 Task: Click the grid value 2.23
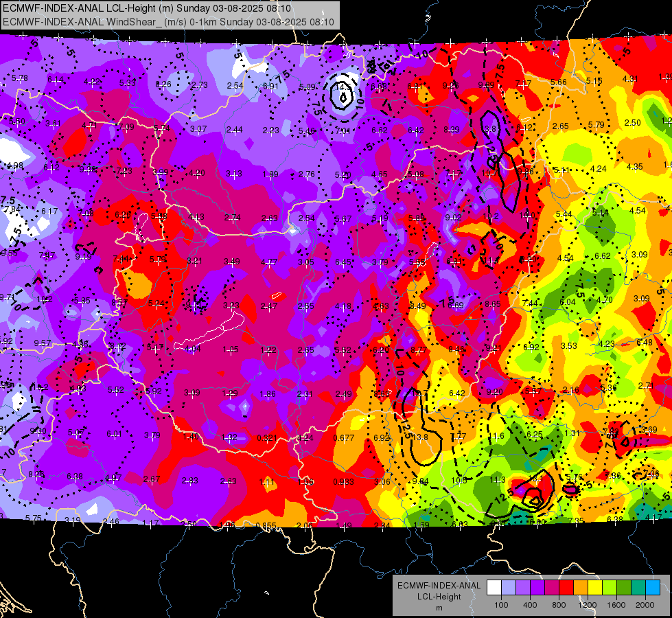pos(271,130)
